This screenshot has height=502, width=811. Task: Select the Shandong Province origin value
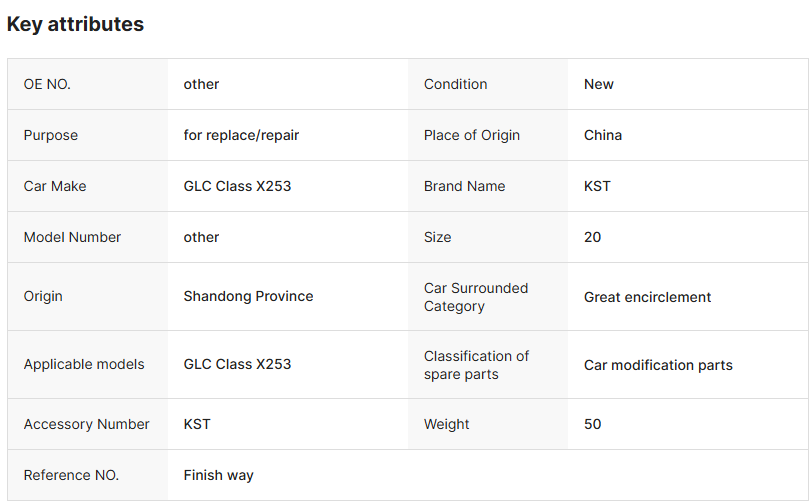click(x=248, y=296)
